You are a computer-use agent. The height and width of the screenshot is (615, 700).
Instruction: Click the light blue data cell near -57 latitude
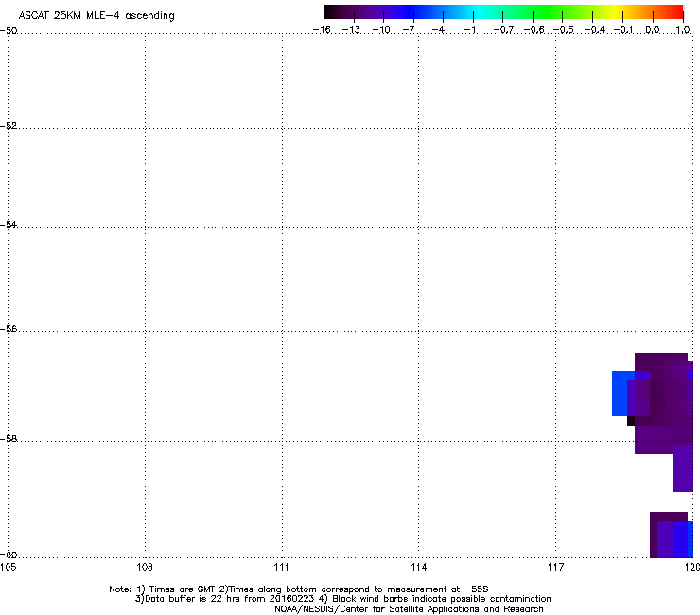click(620, 394)
